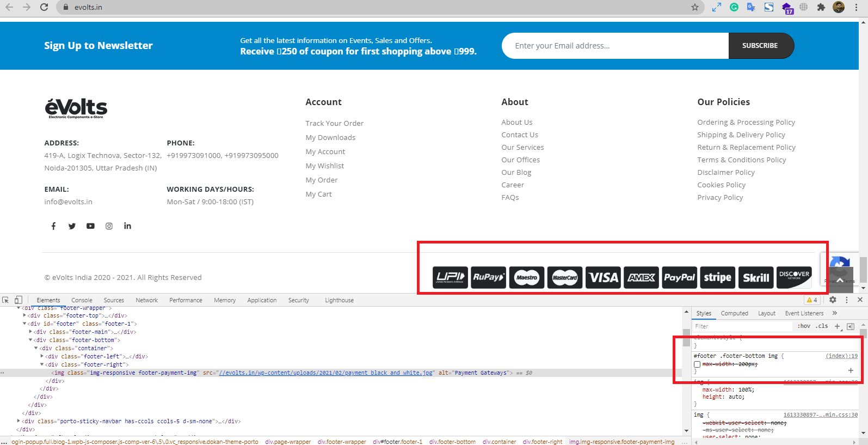Click the grey globe extension icon
Screen dimensions: 868x445
click(x=804, y=7)
